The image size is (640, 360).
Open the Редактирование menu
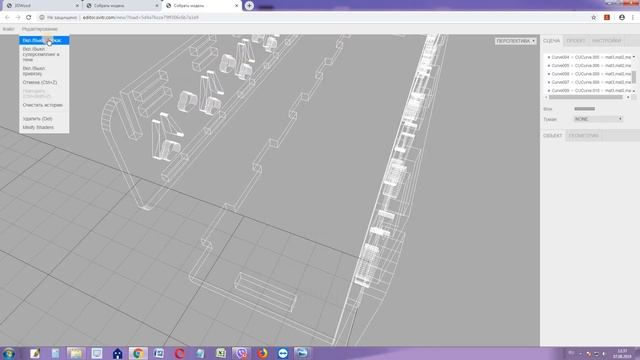pyautogui.click(x=40, y=29)
